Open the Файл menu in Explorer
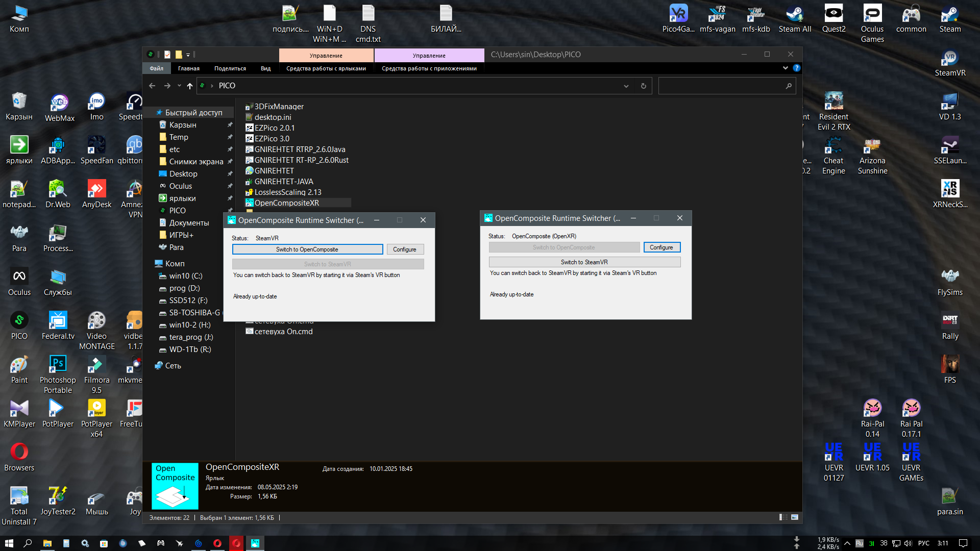This screenshot has height=551, width=980. (156, 68)
